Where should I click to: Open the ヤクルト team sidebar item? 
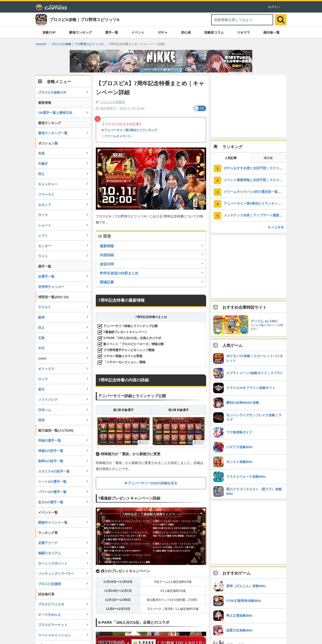pyautogui.click(x=63, y=307)
